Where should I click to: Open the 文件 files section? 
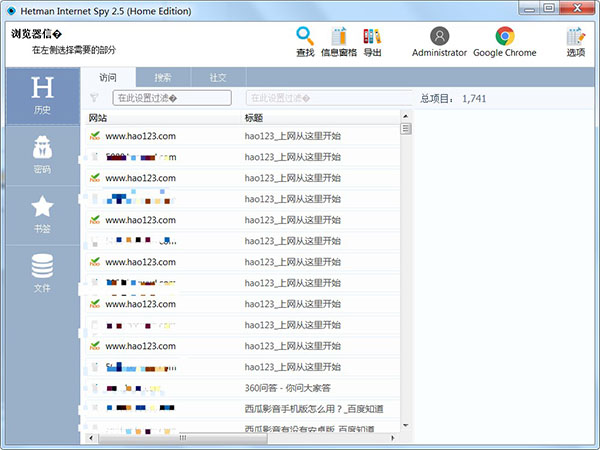[42, 274]
